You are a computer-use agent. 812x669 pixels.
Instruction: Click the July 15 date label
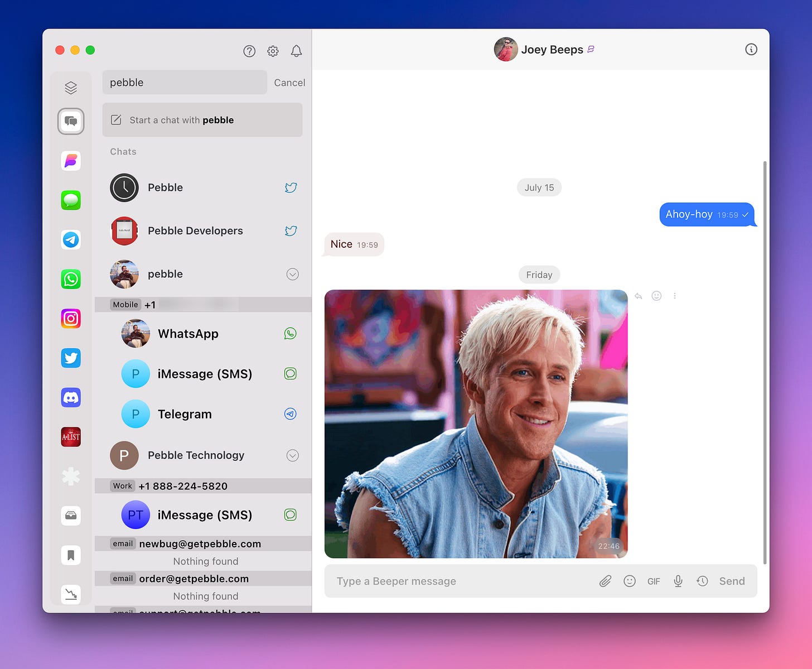pos(539,187)
